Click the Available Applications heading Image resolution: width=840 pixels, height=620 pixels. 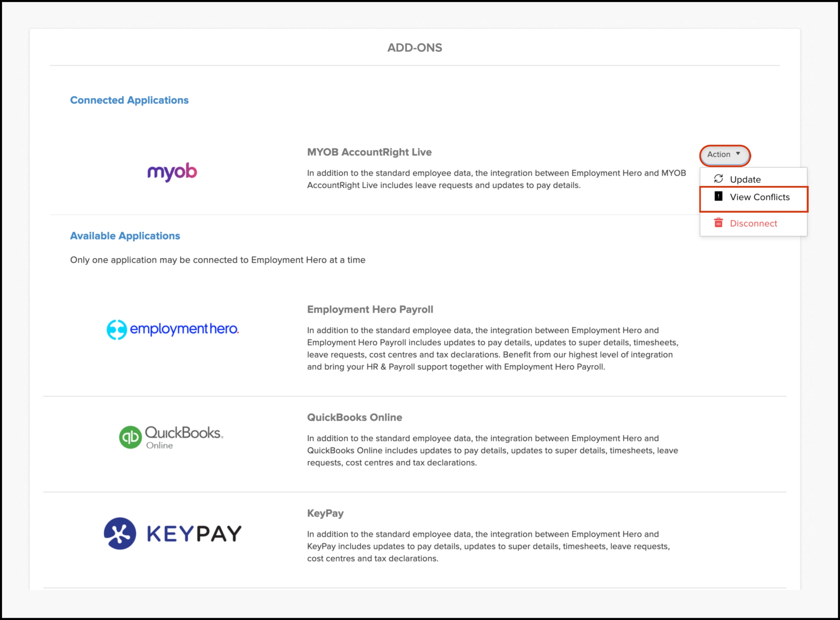pyautogui.click(x=125, y=236)
